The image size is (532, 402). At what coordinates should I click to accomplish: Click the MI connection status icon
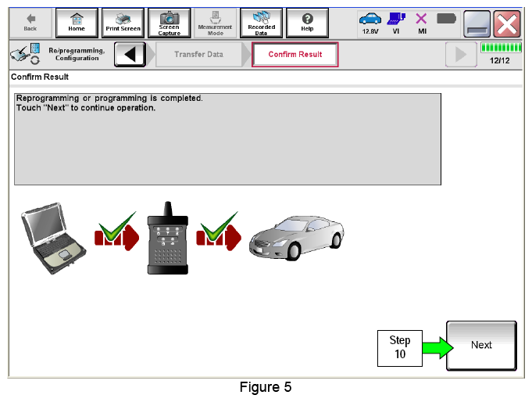pyautogui.click(x=420, y=23)
